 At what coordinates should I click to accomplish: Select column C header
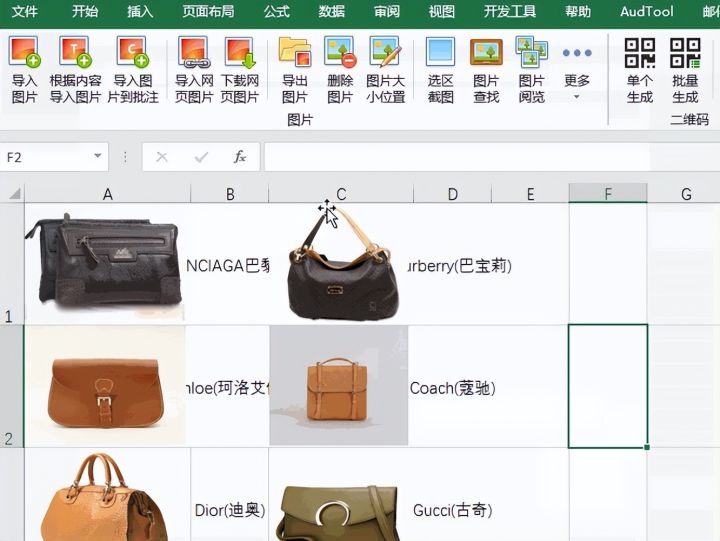tap(341, 194)
